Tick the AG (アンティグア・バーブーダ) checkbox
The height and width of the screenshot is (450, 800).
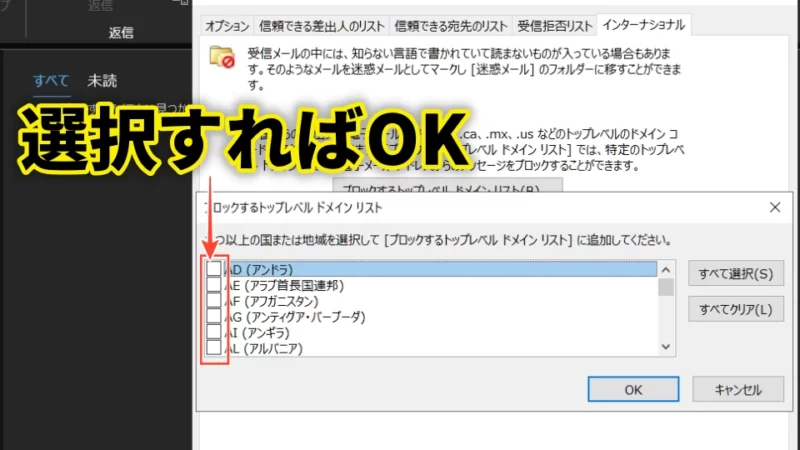214,316
